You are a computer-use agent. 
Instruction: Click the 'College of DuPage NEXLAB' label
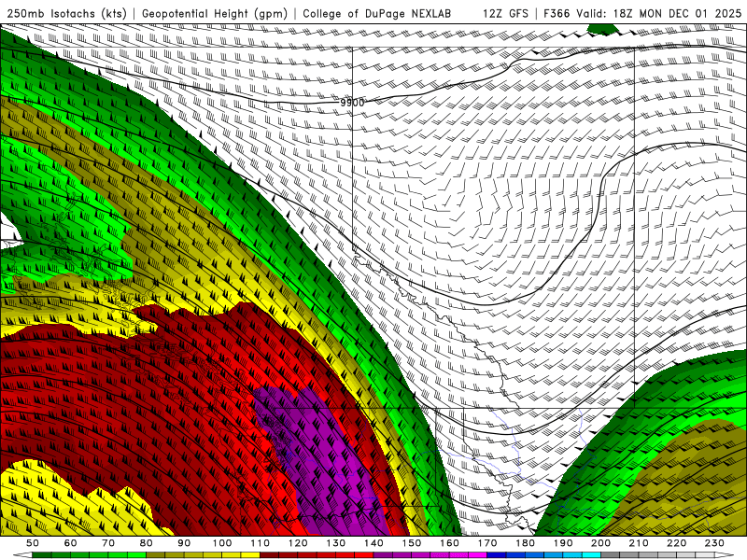377,13
